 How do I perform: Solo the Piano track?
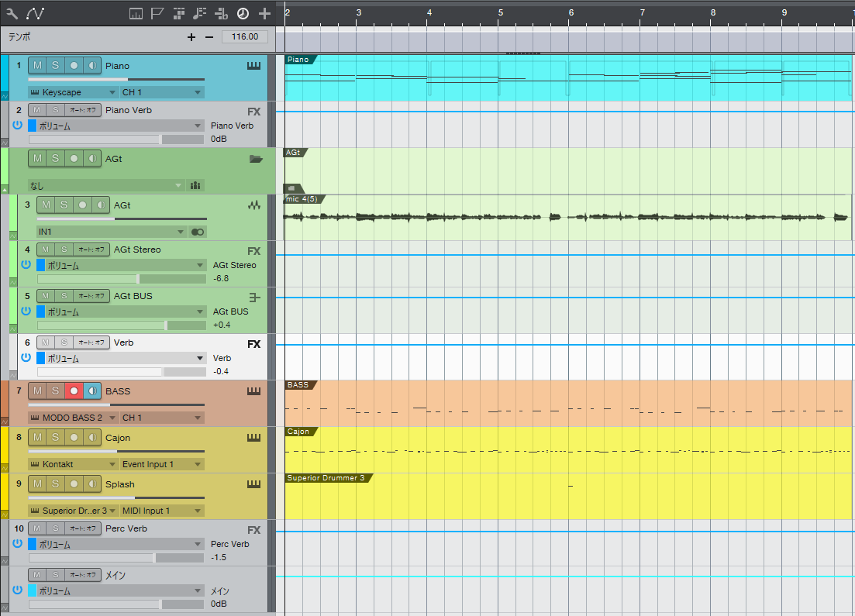[55, 65]
